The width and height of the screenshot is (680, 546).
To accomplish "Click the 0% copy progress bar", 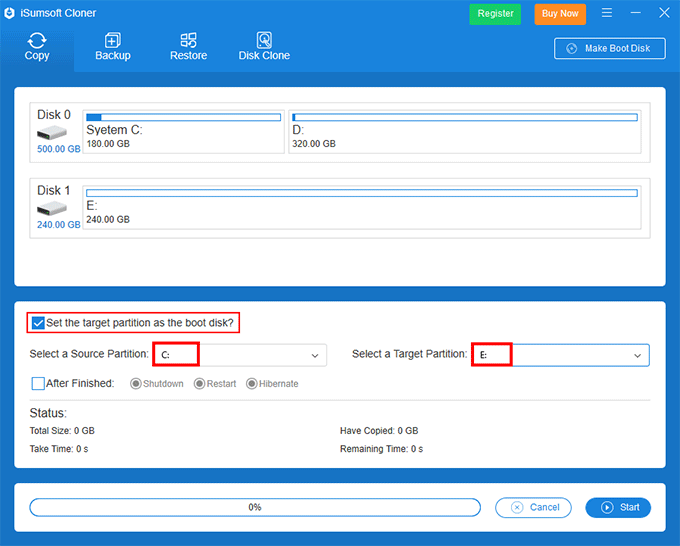I will [x=255, y=507].
